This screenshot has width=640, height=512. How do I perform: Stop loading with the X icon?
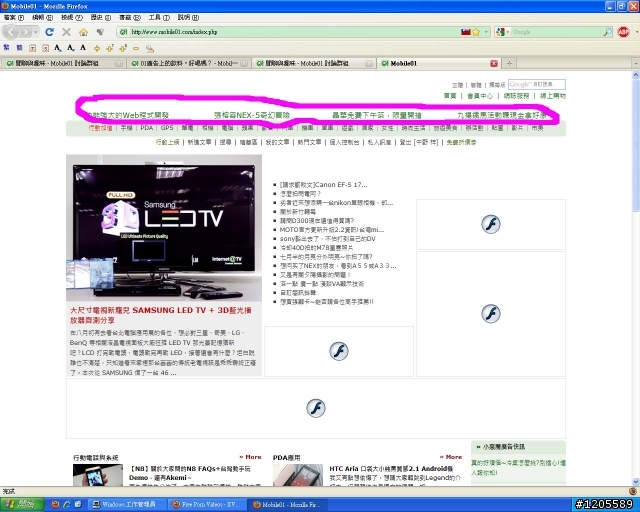[66, 32]
